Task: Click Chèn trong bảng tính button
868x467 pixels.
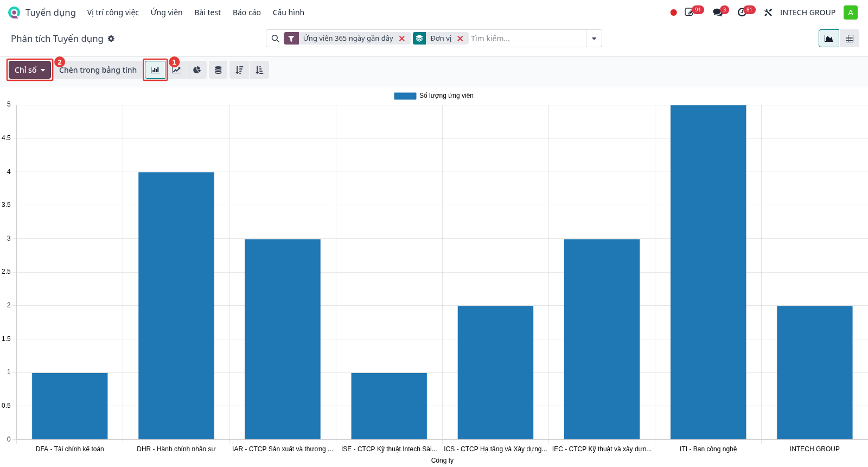Action: tap(98, 70)
